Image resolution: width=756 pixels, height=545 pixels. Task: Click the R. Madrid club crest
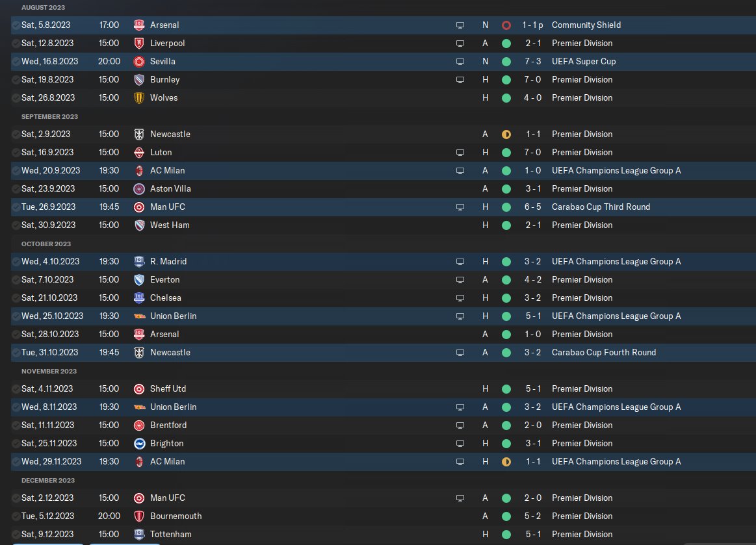pos(138,262)
